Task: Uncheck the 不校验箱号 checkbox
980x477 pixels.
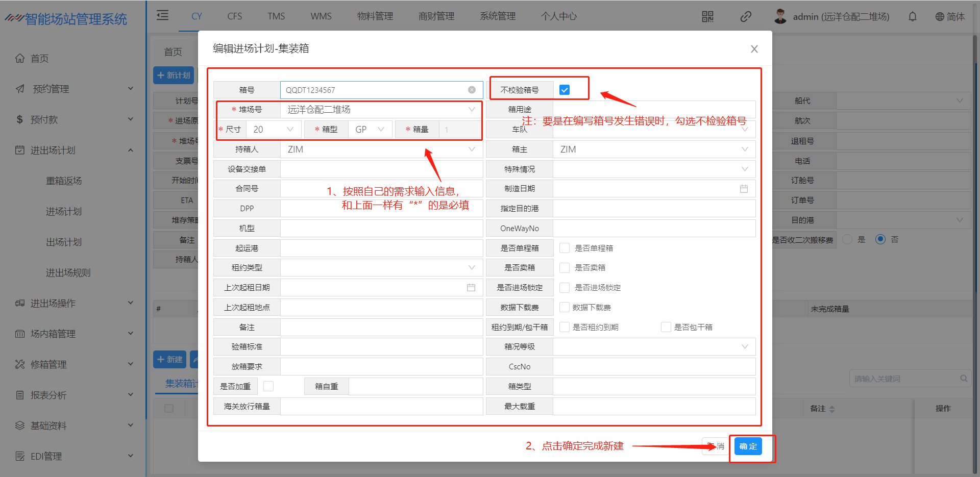Action: 564,90
